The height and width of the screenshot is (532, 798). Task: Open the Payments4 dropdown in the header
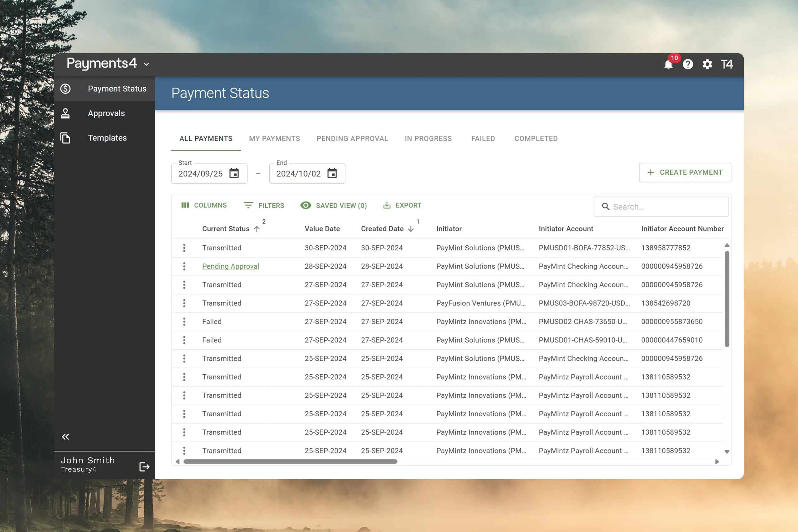(x=146, y=64)
